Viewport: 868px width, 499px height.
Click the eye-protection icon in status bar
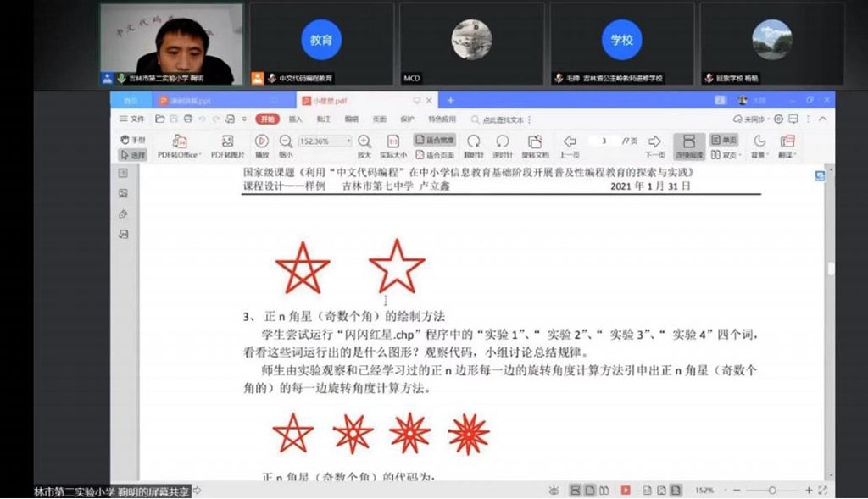click(554, 491)
